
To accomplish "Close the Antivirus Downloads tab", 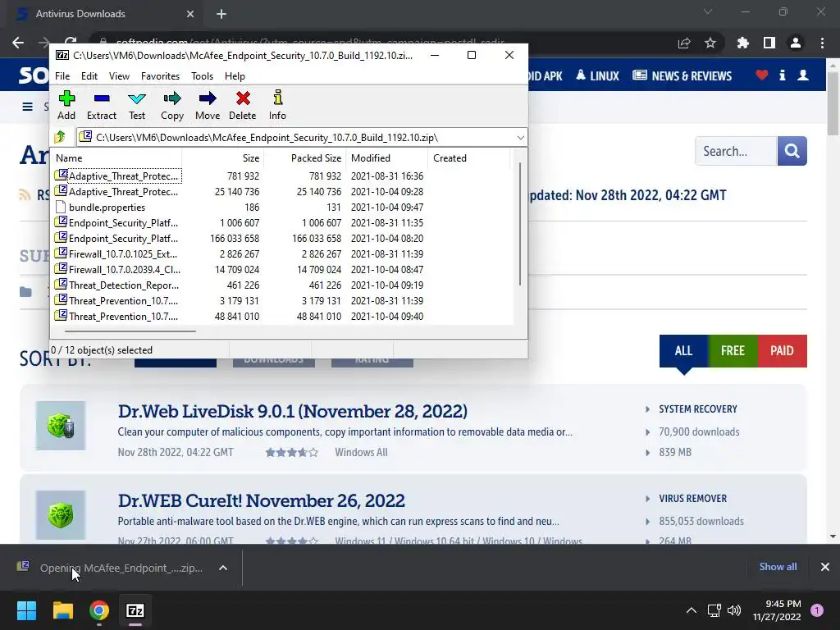I will pos(190,14).
